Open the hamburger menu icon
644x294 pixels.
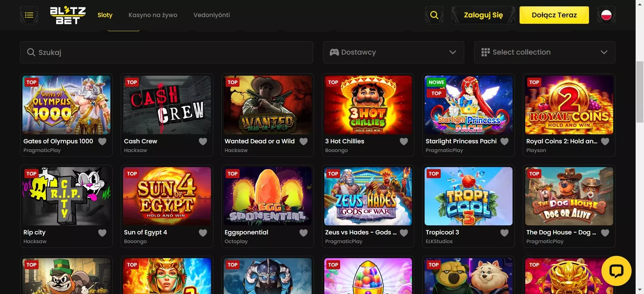29,15
